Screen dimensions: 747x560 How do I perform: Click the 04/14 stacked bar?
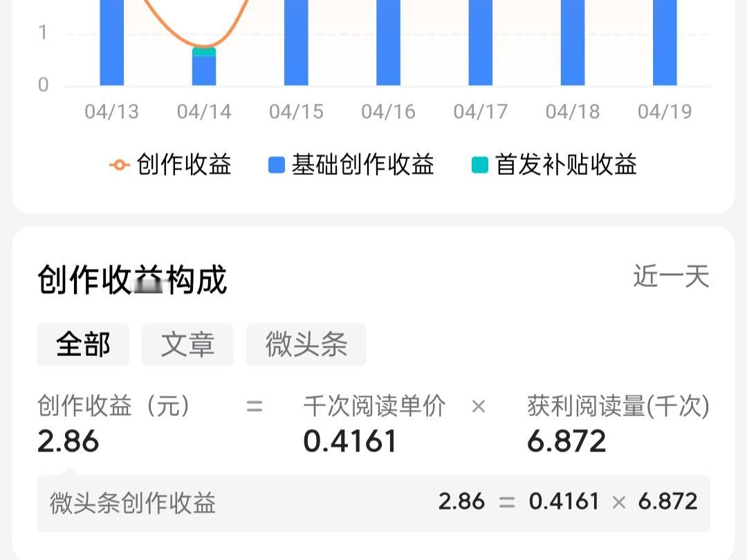[x=204, y=66]
